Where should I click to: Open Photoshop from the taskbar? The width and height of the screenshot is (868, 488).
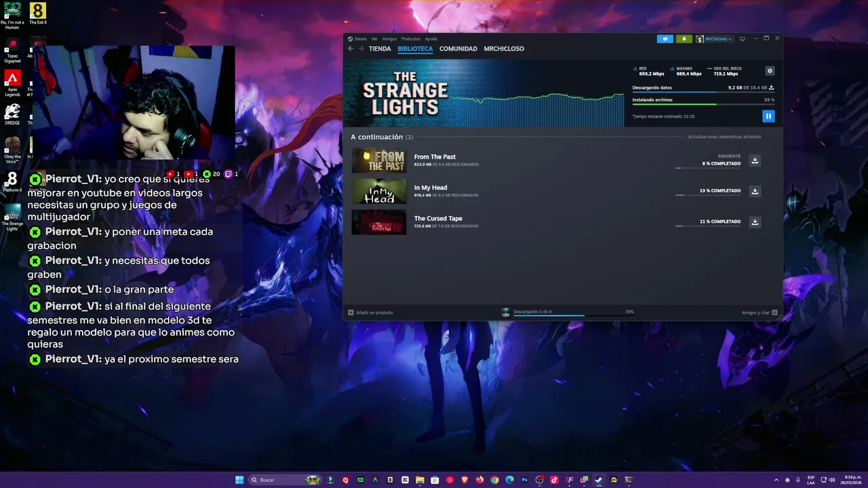524,480
